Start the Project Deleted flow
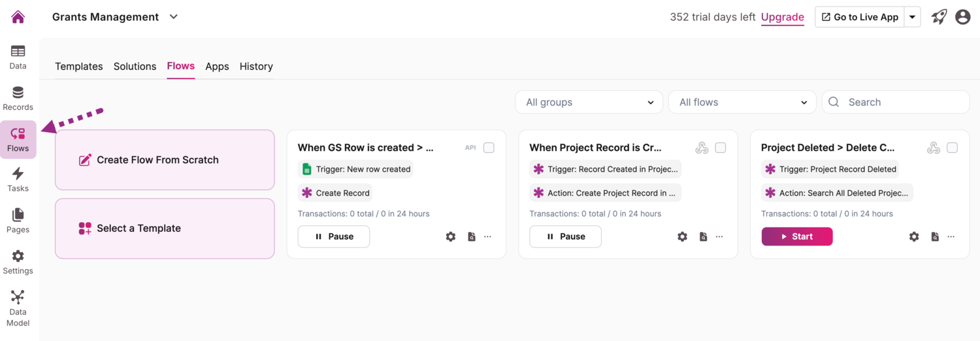This screenshot has height=341, width=980. coord(797,236)
